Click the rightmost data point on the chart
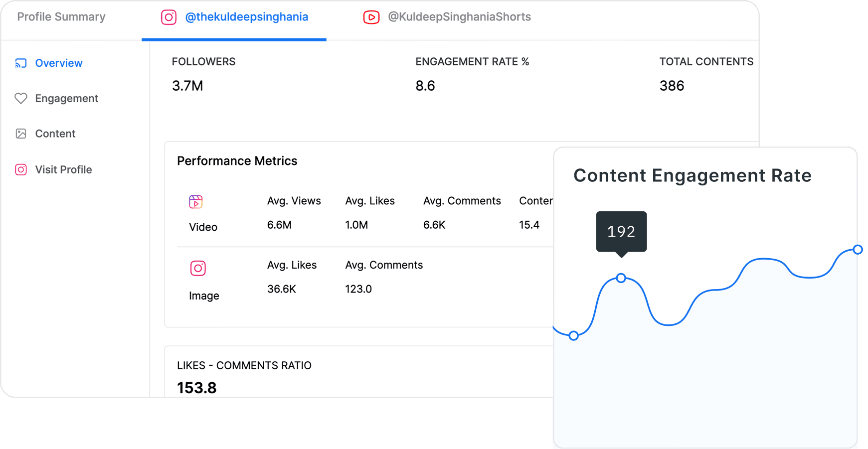 (858, 249)
